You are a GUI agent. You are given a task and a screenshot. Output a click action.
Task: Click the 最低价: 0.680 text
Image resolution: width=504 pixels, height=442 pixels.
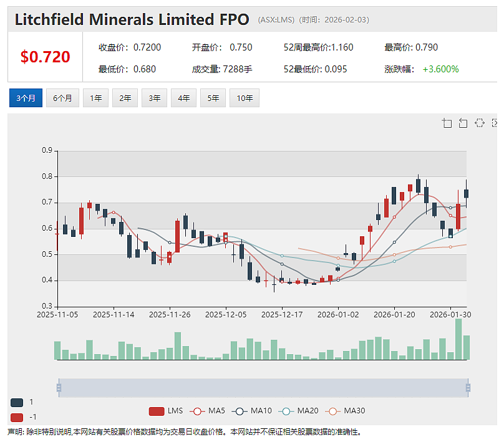[x=127, y=69]
